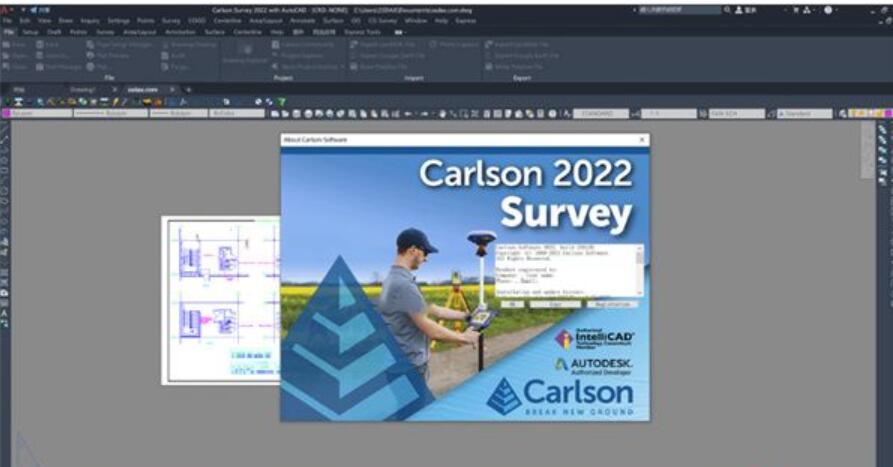
Task: Click the magnifier search icon in title bar
Action: (727, 10)
